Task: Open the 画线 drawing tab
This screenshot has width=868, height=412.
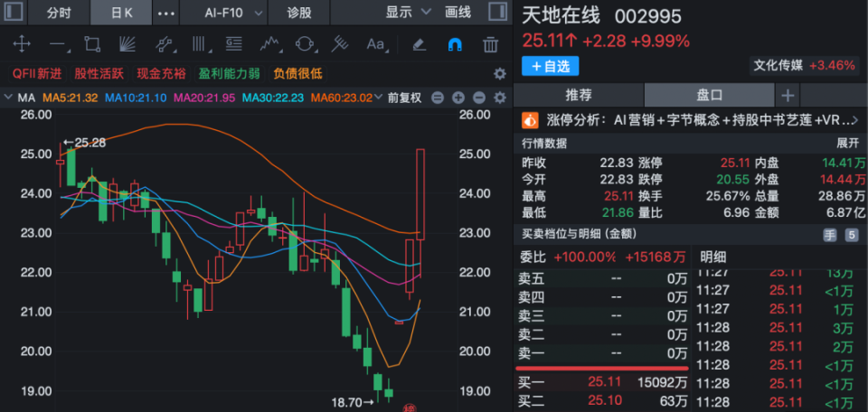Action: (458, 12)
